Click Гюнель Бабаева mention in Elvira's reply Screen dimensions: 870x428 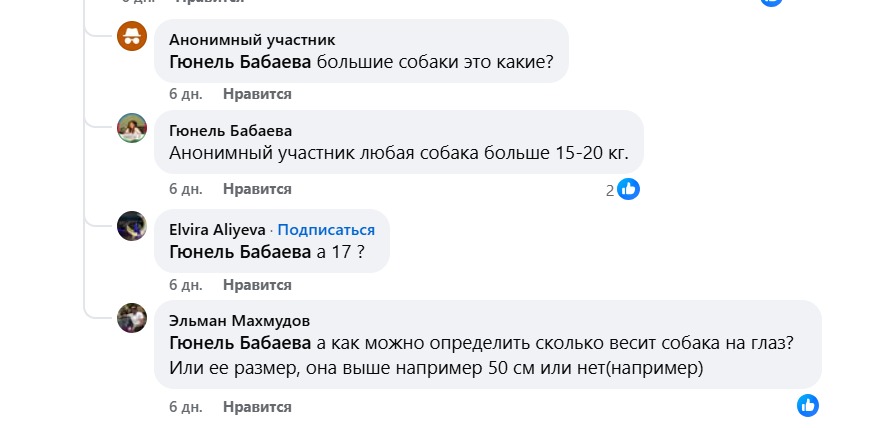[241, 253]
